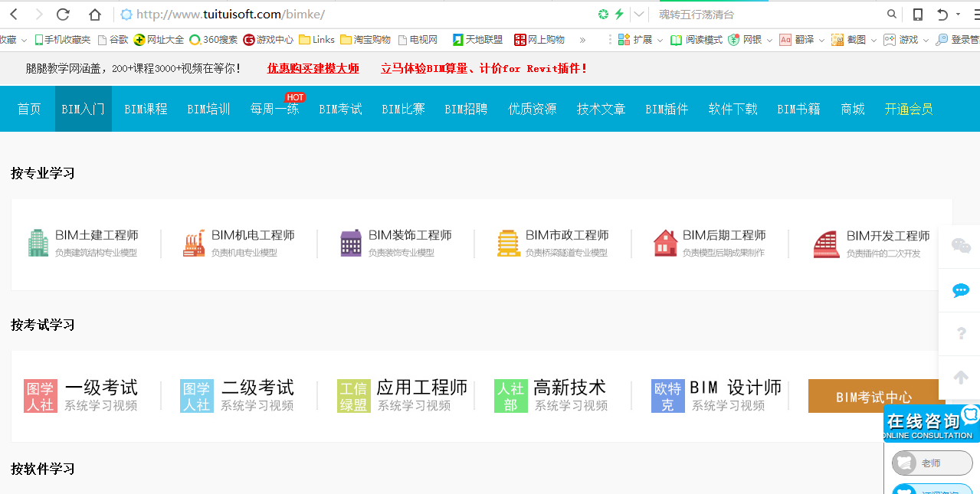Open BIM培训 navigation item
Screen dimensions: 980x494
208,109
